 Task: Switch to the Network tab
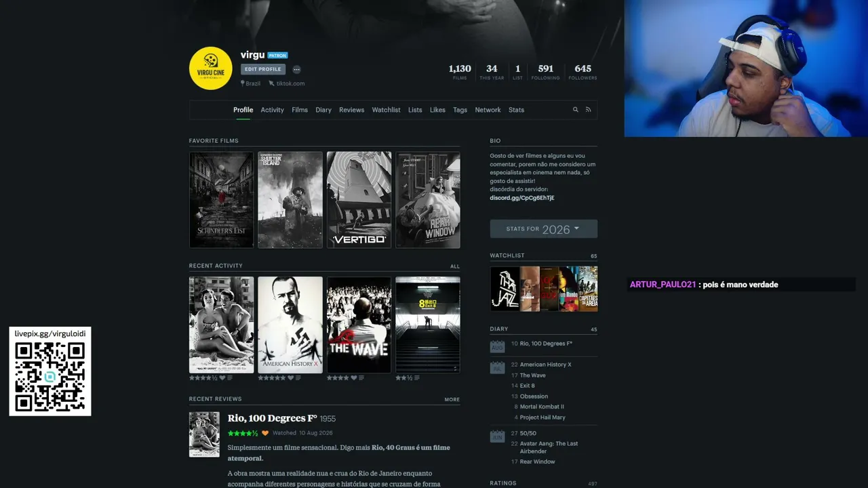488,110
